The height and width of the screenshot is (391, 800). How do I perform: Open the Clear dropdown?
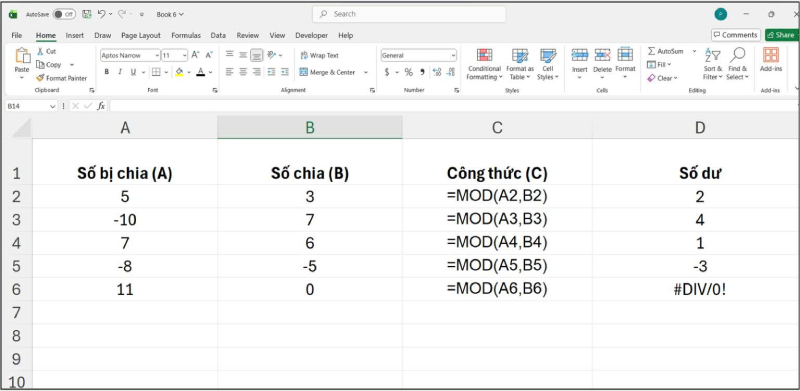click(x=662, y=78)
